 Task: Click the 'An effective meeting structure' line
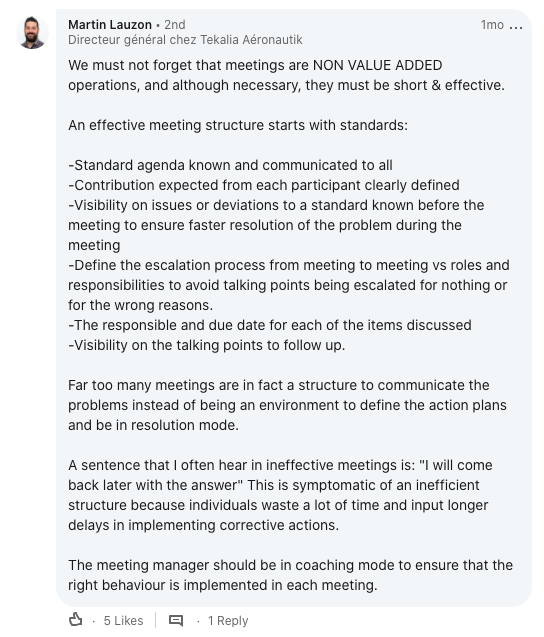click(x=238, y=125)
